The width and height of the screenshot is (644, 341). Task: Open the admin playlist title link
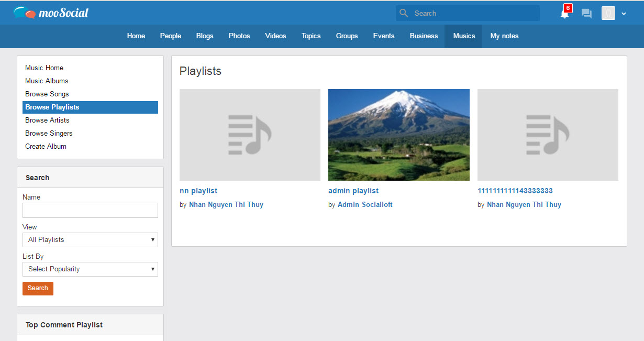point(353,191)
